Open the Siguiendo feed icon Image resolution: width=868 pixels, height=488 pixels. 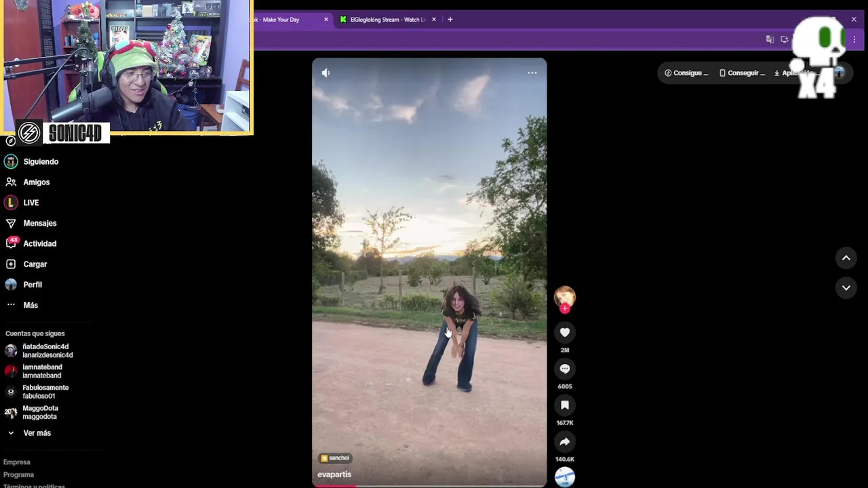[x=11, y=161]
